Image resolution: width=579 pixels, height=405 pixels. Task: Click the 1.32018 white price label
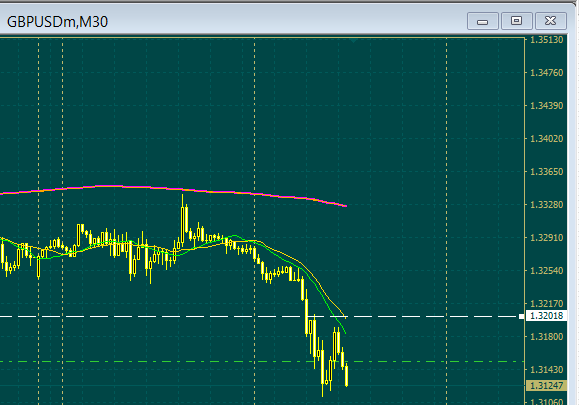[x=547, y=316]
